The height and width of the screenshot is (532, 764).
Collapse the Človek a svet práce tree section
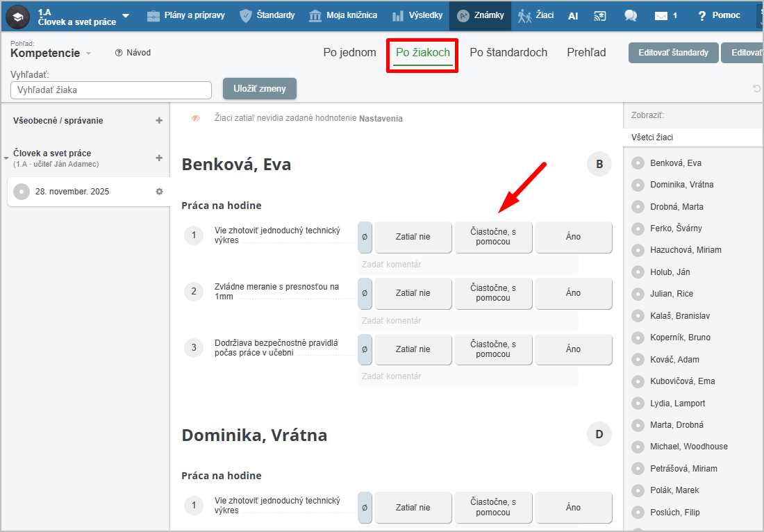click(x=6, y=158)
